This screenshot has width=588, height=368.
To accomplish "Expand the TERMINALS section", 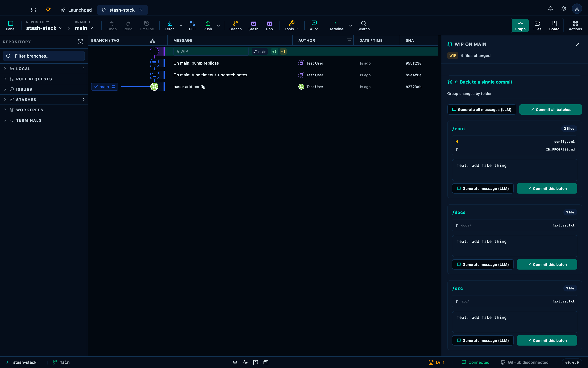I will coord(44,120).
